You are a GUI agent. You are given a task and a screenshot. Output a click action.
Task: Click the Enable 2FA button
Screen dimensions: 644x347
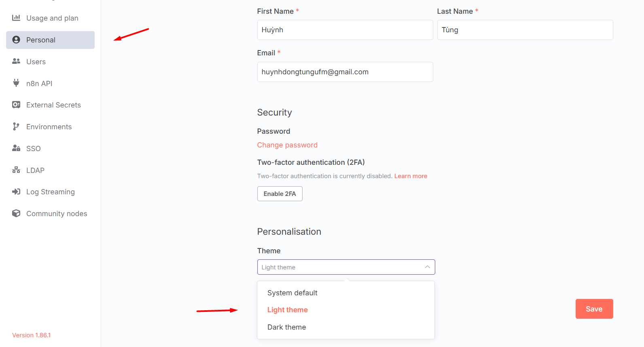(280, 193)
